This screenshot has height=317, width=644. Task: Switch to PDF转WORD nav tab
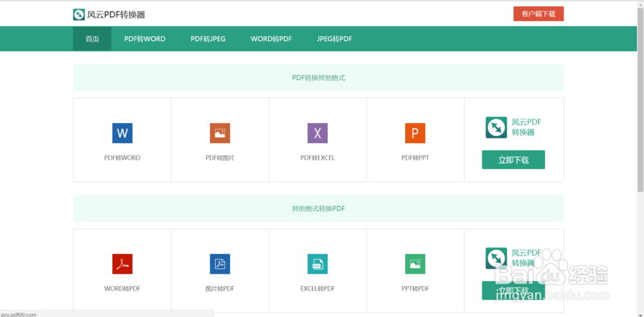(x=144, y=39)
